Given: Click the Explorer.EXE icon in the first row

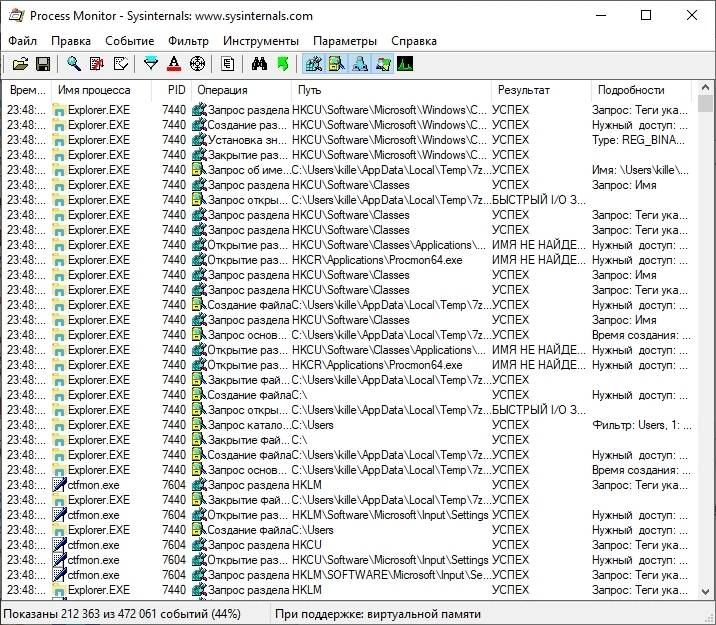Looking at the screenshot, I should point(59,110).
